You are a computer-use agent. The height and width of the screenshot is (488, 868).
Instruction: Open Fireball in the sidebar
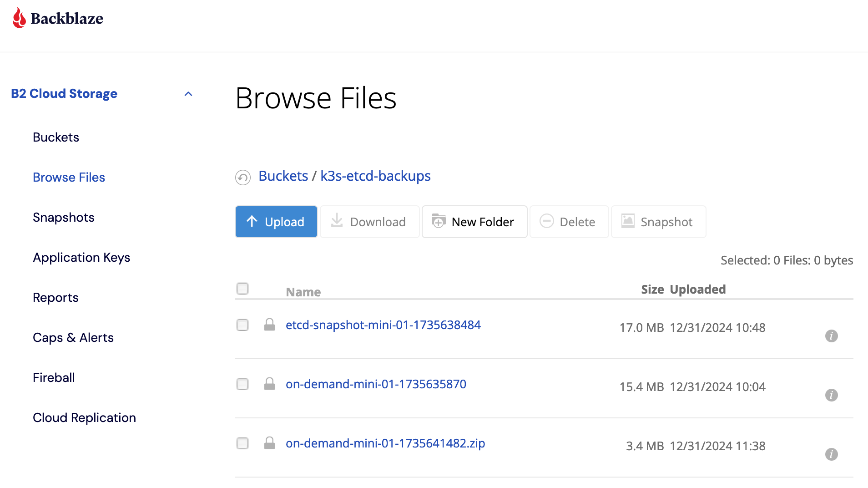[54, 377]
